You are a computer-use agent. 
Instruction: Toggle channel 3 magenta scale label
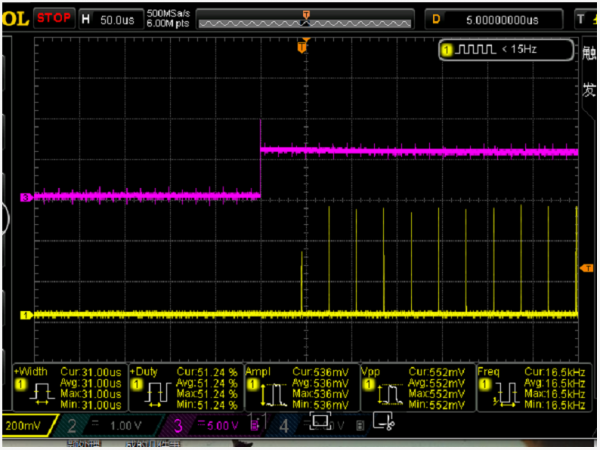(x=205, y=424)
